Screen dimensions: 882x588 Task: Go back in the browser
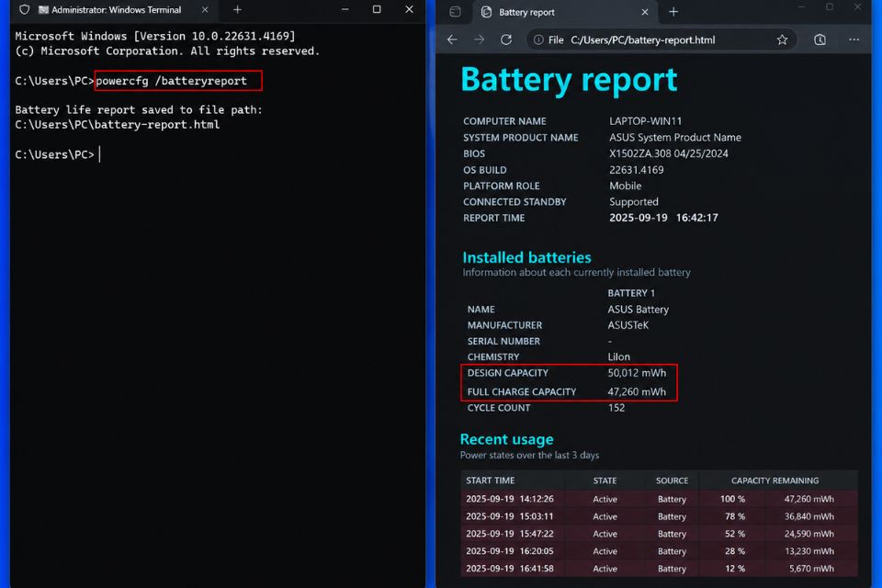pyautogui.click(x=452, y=40)
